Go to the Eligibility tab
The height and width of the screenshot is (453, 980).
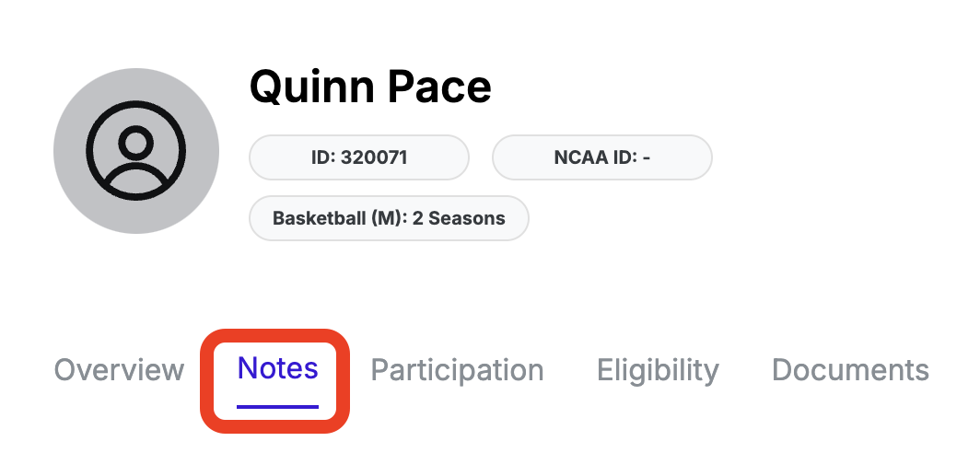point(658,370)
